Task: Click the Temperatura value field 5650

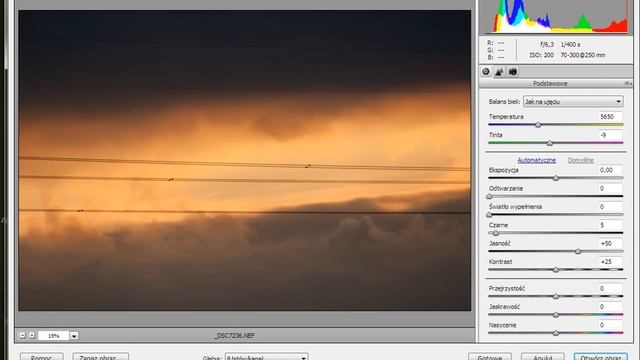Action: pyautogui.click(x=610, y=117)
